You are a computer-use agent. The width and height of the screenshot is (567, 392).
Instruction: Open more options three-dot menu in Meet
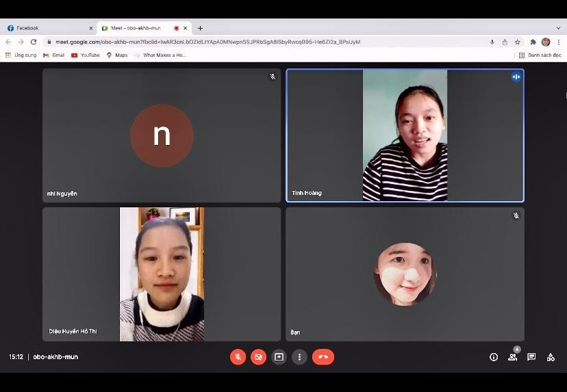[x=299, y=357]
